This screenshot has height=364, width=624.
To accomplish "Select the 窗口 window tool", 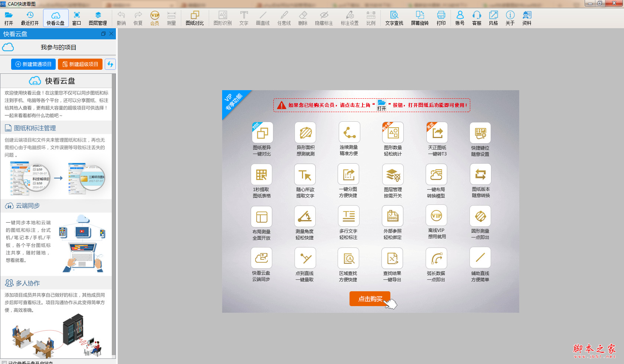I will (77, 18).
